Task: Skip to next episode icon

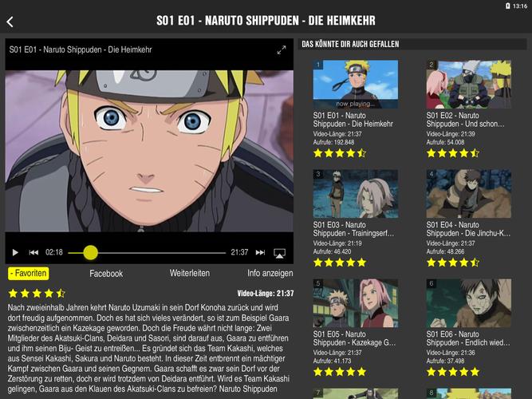Action: [x=260, y=252]
